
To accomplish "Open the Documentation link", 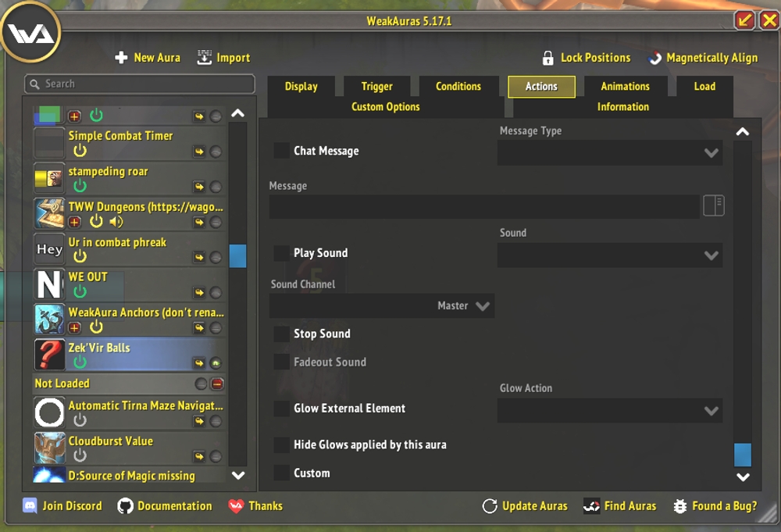I will (x=164, y=506).
